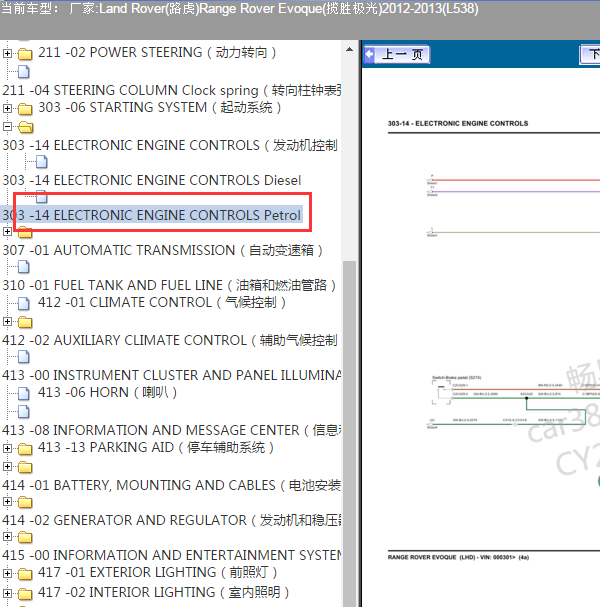600x607 pixels.
Task: Select '211 -04 STEERING COLUMN Clock spring' label
Action: pyautogui.click(x=171, y=90)
